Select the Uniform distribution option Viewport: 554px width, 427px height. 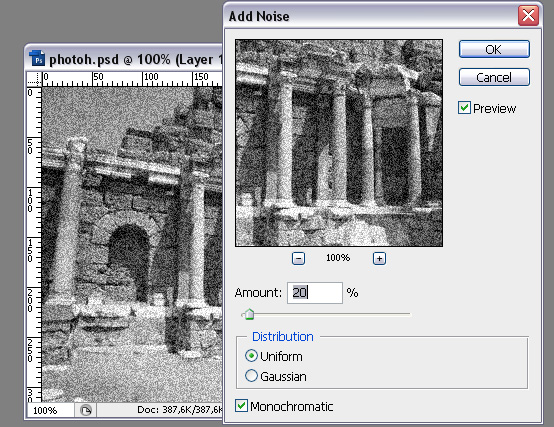251,356
